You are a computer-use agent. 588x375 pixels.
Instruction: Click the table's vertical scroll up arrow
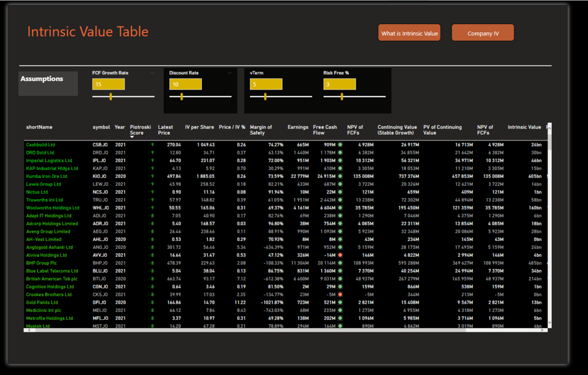[x=549, y=128]
